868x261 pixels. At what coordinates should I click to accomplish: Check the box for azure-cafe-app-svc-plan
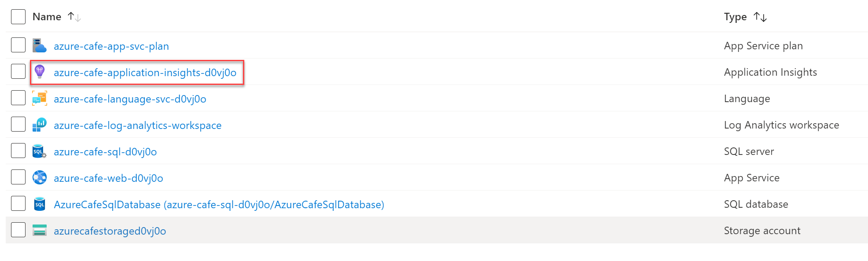[18, 45]
